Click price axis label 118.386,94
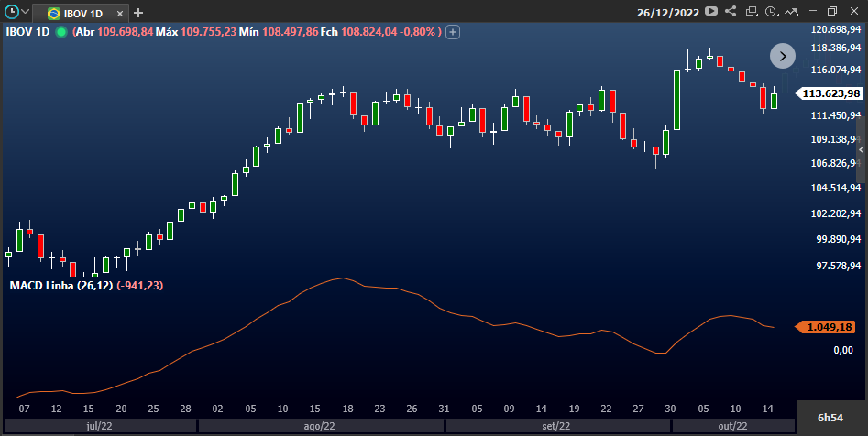868x436 pixels. coord(835,49)
